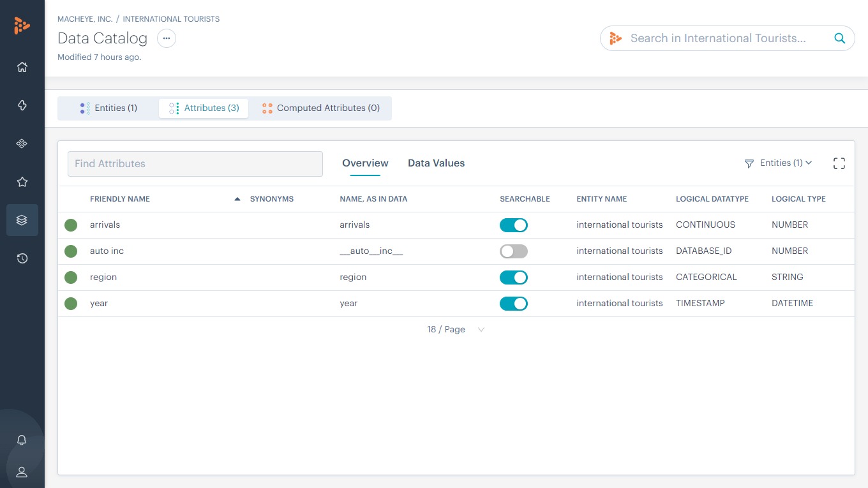Image resolution: width=868 pixels, height=488 pixels.
Task: Click the SEARCHABLE column header
Action: tap(525, 199)
